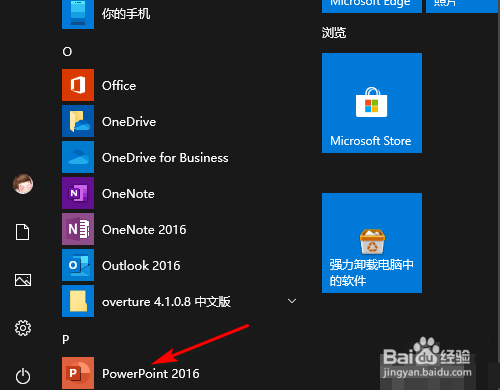Open the Microsoft Edge tile

[372, 6]
